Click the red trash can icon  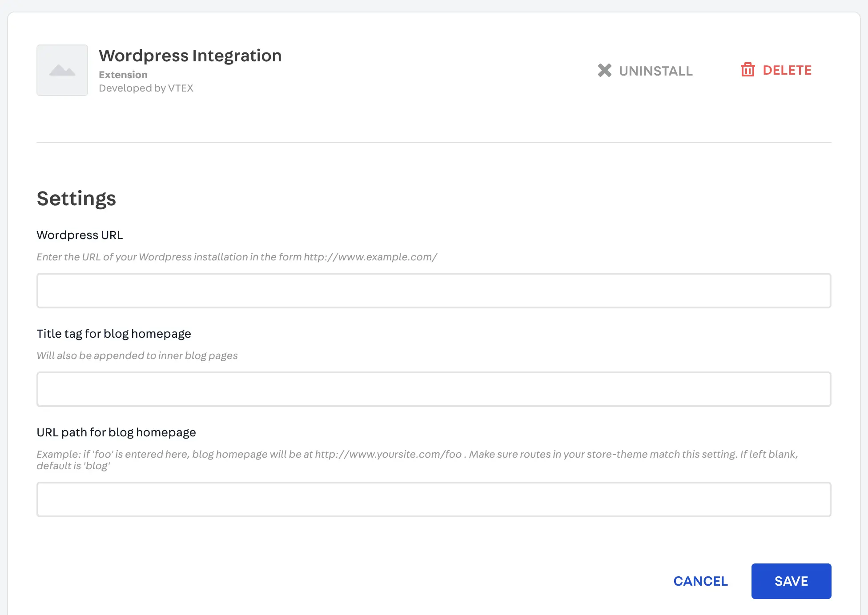747,70
